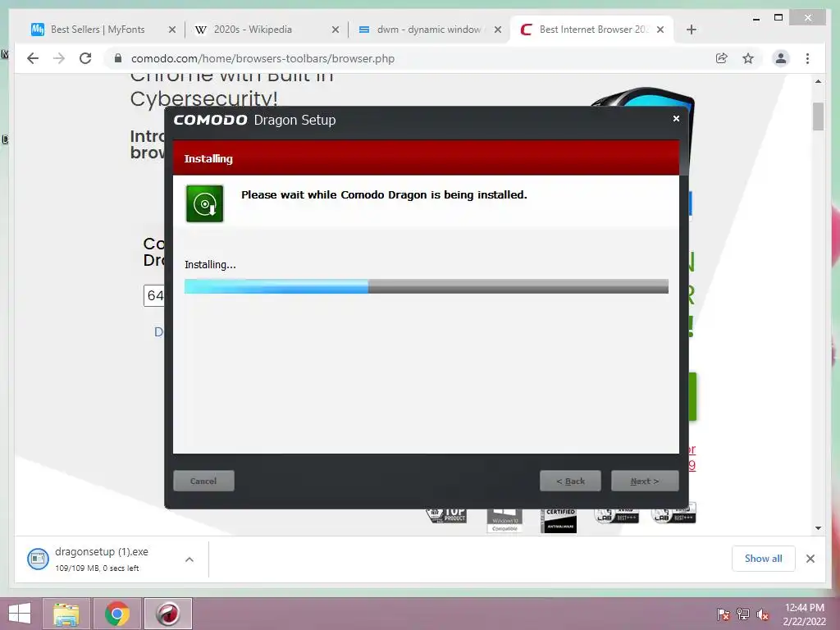This screenshot has height=630, width=840.
Task: Cancel the Comodo Dragon installation
Action: [203, 481]
